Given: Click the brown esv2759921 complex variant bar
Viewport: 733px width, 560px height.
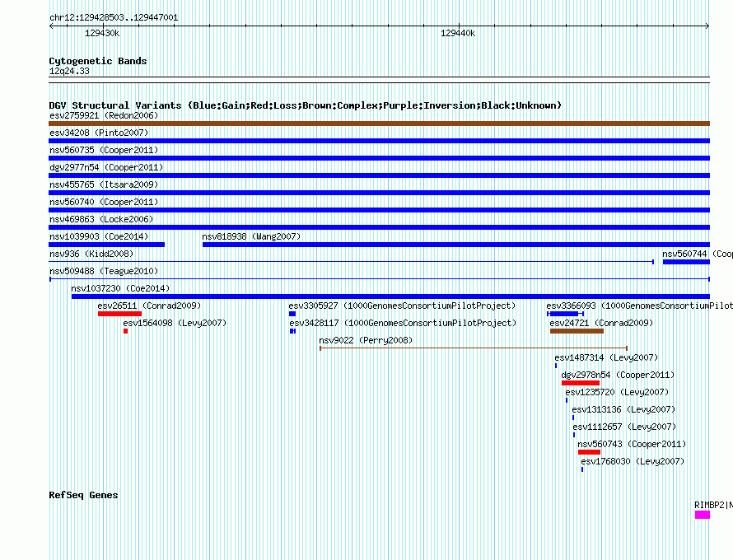Looking at the screenshot, I should 379,124.
